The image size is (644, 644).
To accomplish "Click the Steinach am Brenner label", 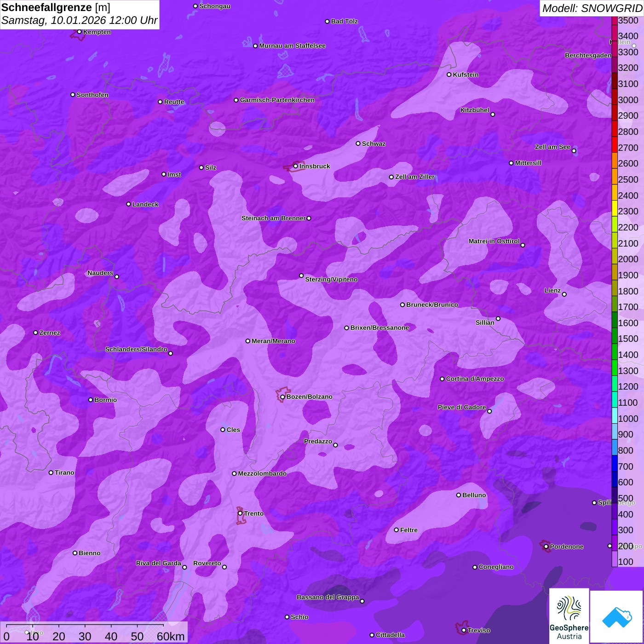I will [273, 218].
